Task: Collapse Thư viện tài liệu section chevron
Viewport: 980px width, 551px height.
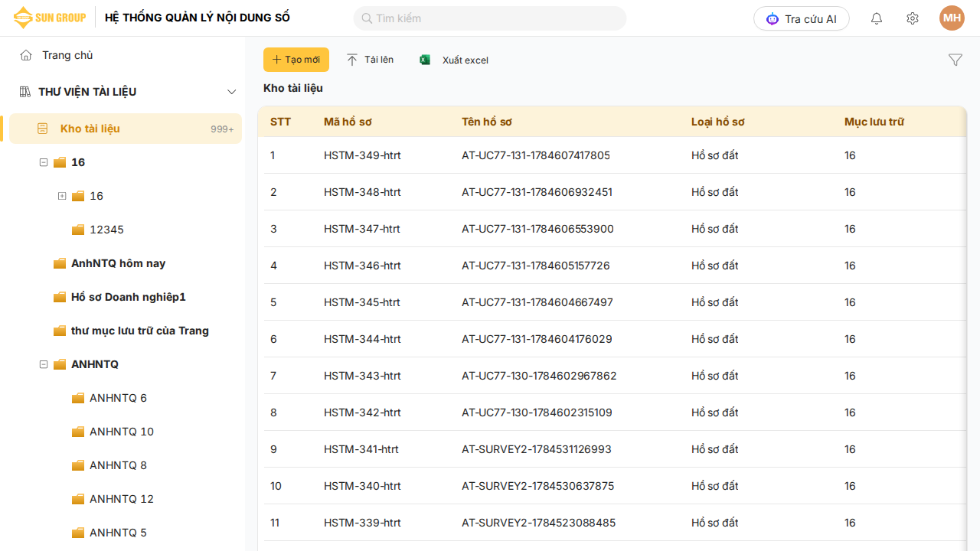Action: pos(232,92)
